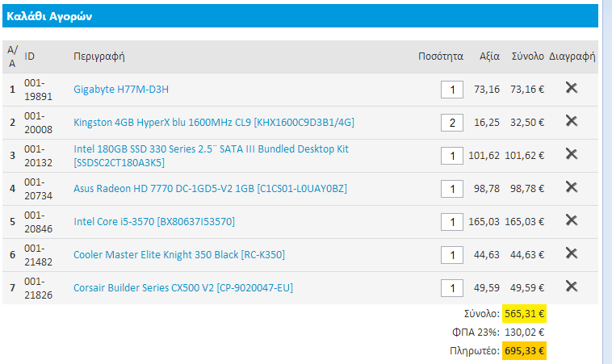Click the Αξία column header

489,56
